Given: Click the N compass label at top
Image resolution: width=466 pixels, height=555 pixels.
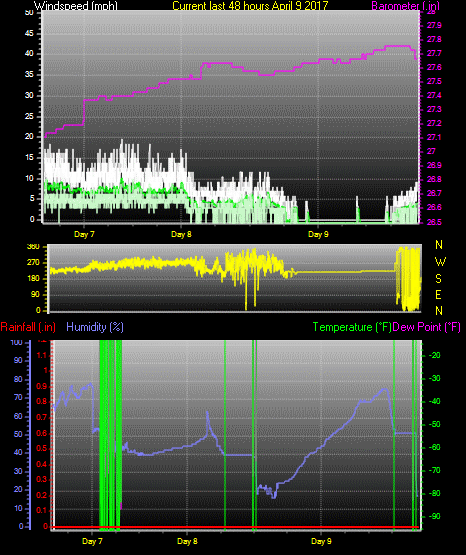Looking at the screenshot, I should (439, 245).
